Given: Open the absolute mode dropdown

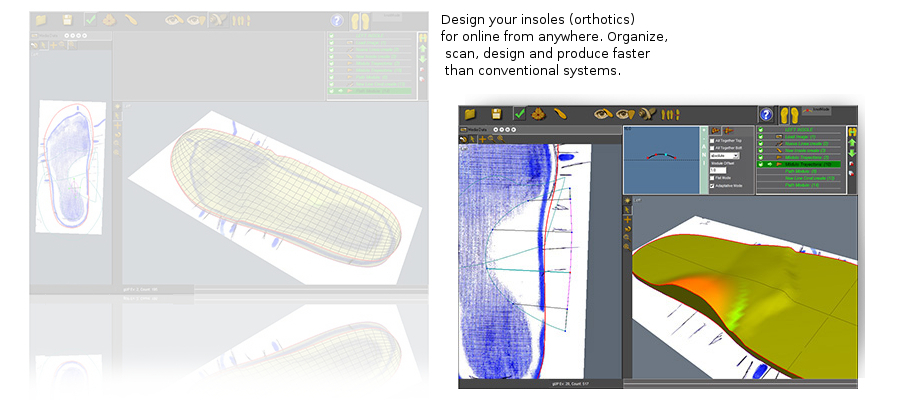Looking at the screenshot, I should coord(723,156).
